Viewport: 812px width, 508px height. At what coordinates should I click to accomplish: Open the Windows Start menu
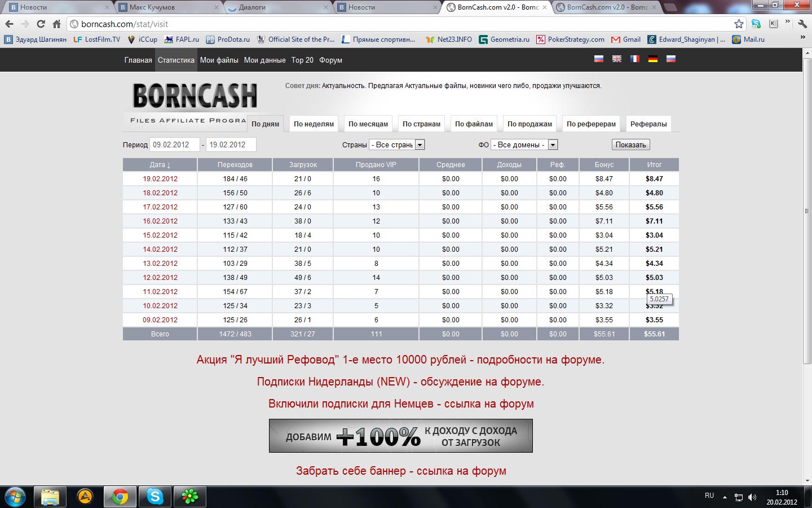click(15, 497)
